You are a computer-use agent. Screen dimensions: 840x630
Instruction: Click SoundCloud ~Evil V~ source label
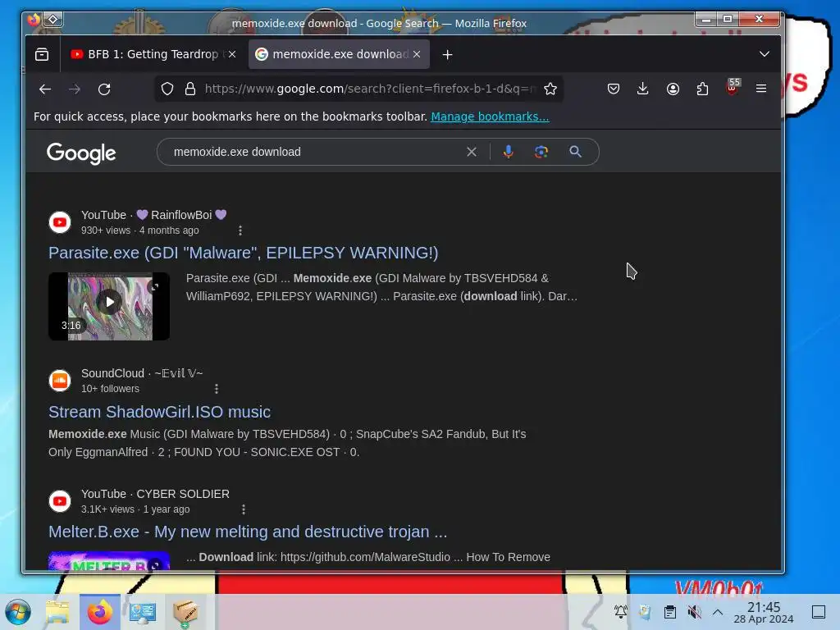point(142,373)
